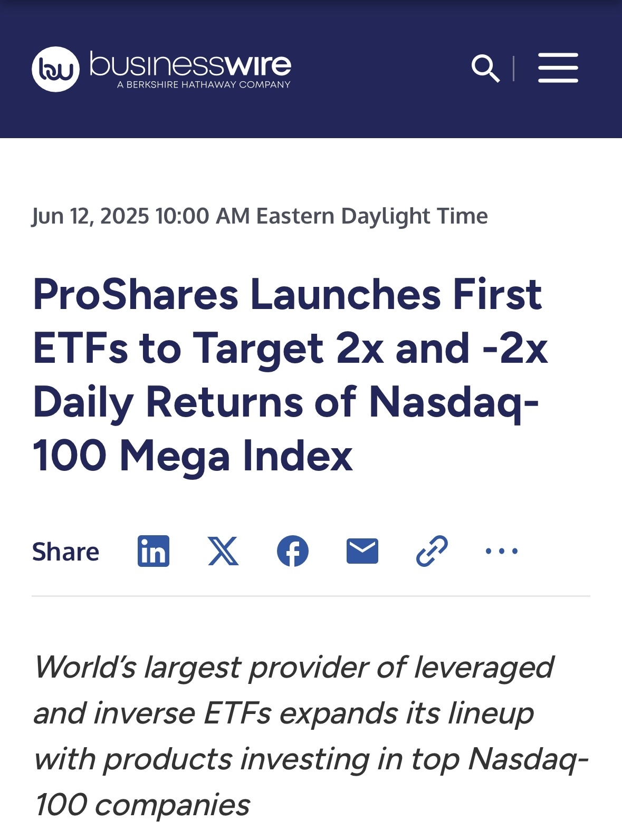The width and height of the screenshot is (622, 840).
Task: Click the '100 Mega Index' headline line
Action: pos(193,456)
